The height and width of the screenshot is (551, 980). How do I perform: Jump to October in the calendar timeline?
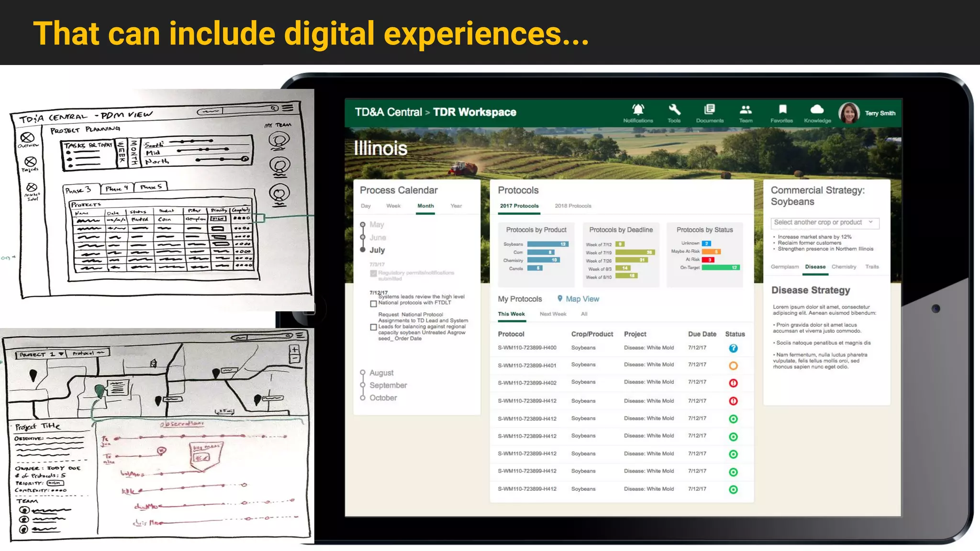(383, 398)
